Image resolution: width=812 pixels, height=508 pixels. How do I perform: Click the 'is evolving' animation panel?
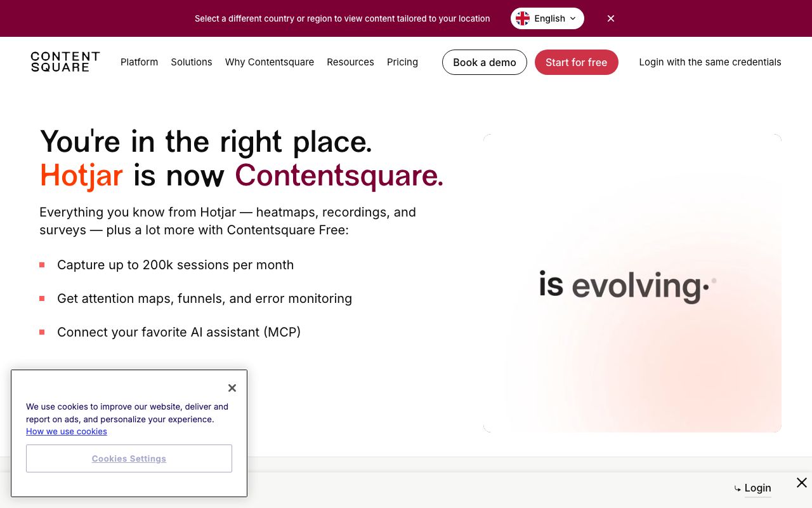pyautogui.click(x=632, y=283)
